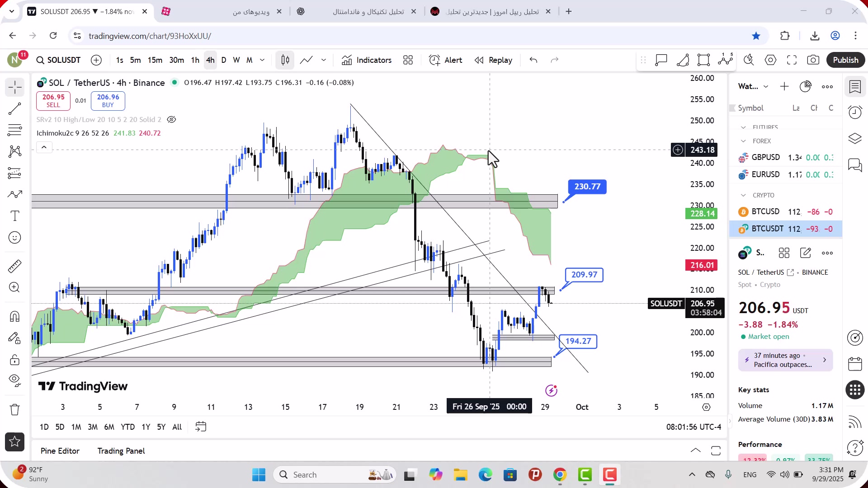Open go to date calendar icon
This screenshot has width=868, height=488.
(201, 427)
